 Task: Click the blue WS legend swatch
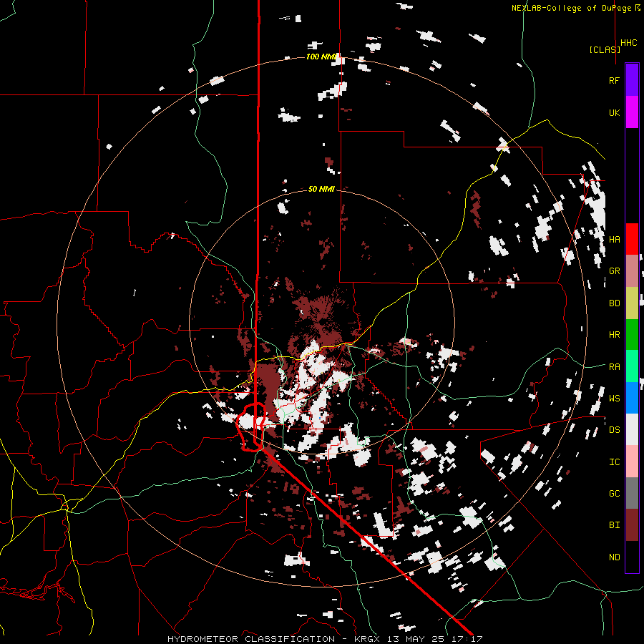pos(632,398)
